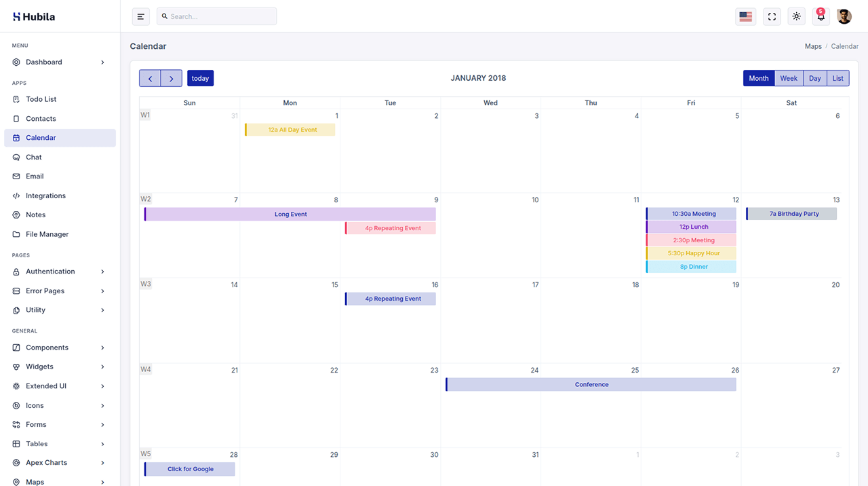Screen dimensions: 868x486
Task: Click day number 19
Action: tap(735, 285)
